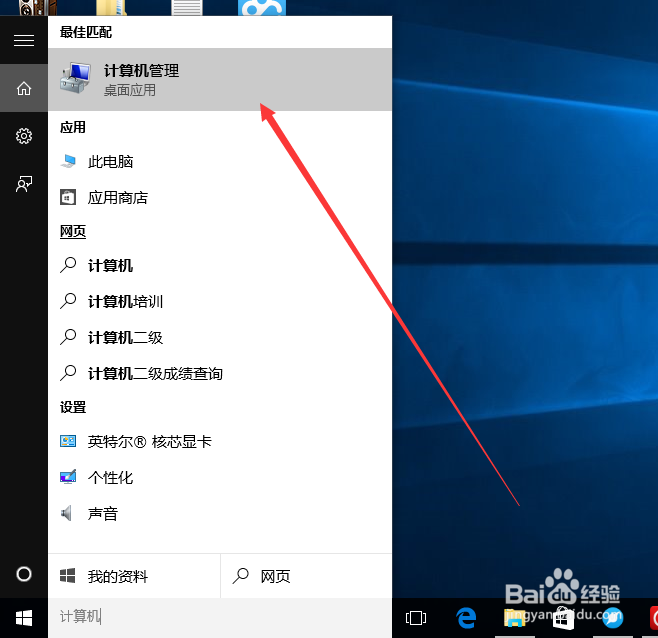Screen dimensions: 658x638
Task: Open the settings gear in the sidebar
Action: pyautogui.click(x=24, y=136)
